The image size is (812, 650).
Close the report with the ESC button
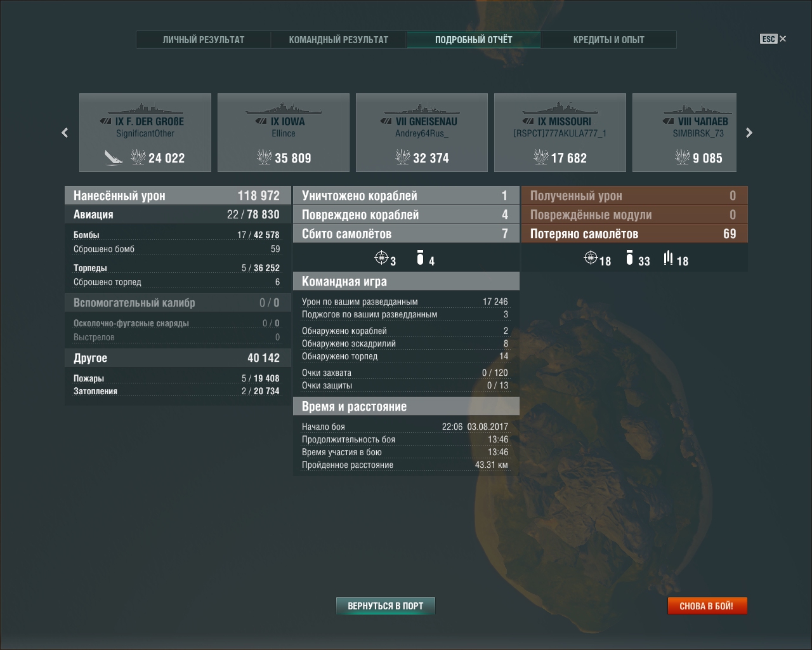[773, 39]
